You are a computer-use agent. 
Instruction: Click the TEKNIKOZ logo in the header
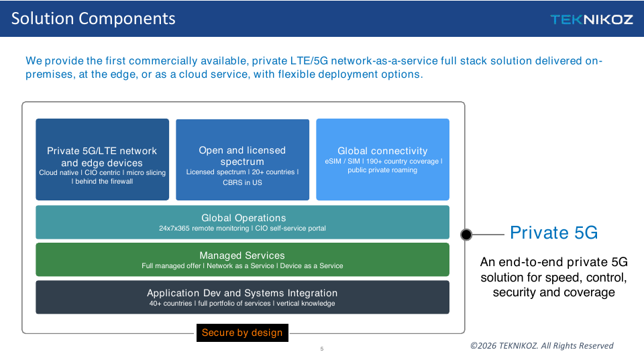pyautogui.click(x=592, y=19)
